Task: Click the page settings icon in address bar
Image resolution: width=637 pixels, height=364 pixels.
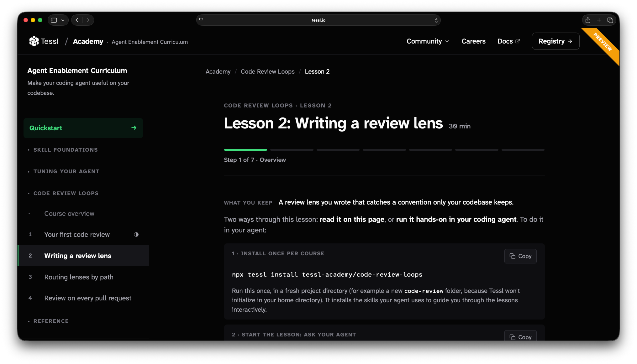Action: 201,20
